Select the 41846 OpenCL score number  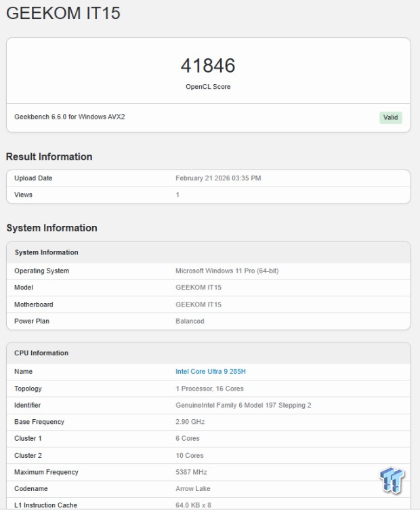coord(208,65)
